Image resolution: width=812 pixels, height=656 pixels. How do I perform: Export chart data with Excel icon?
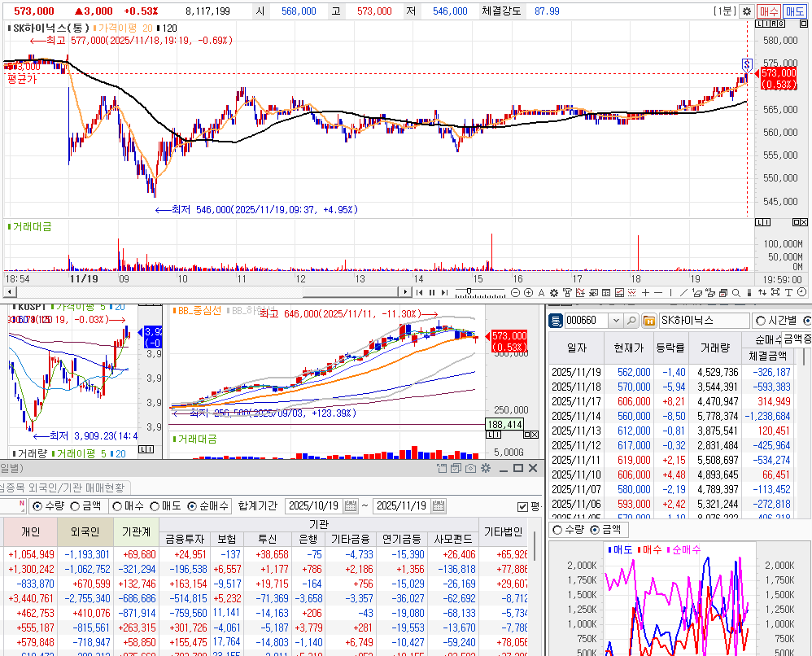593,293
